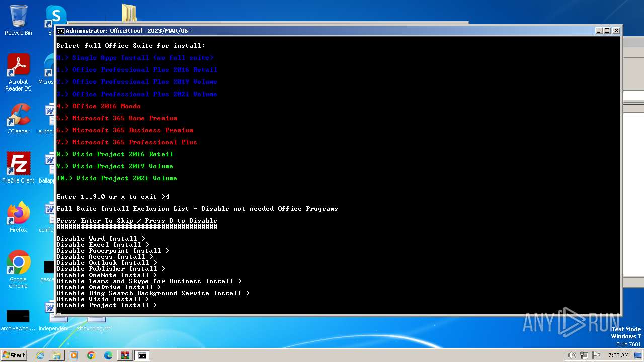Screen dimensions: 644x362
Task: Click 'Disable Bing Search Background Service Install'
Action: (153, 293)
